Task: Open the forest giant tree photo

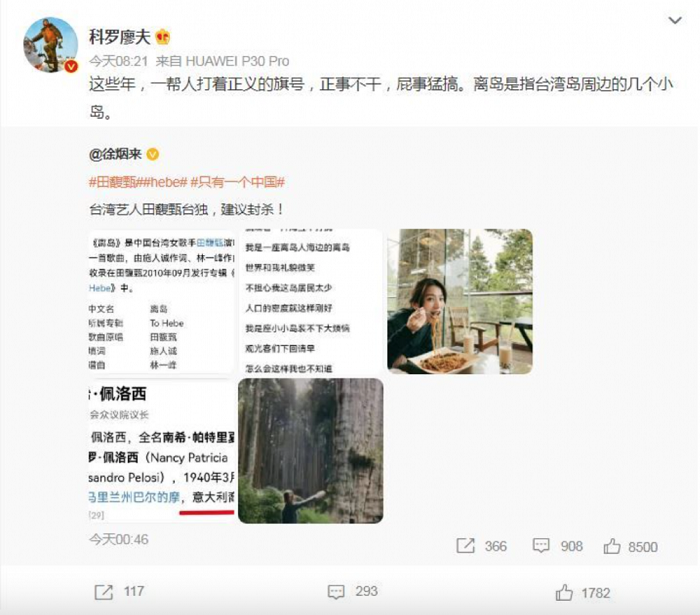Action: click(311, 451)
